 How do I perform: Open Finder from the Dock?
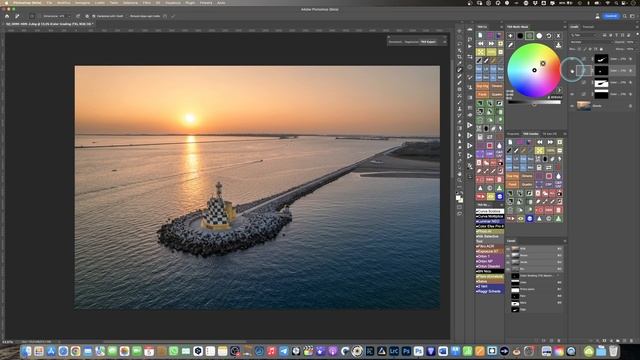(25, 351)
